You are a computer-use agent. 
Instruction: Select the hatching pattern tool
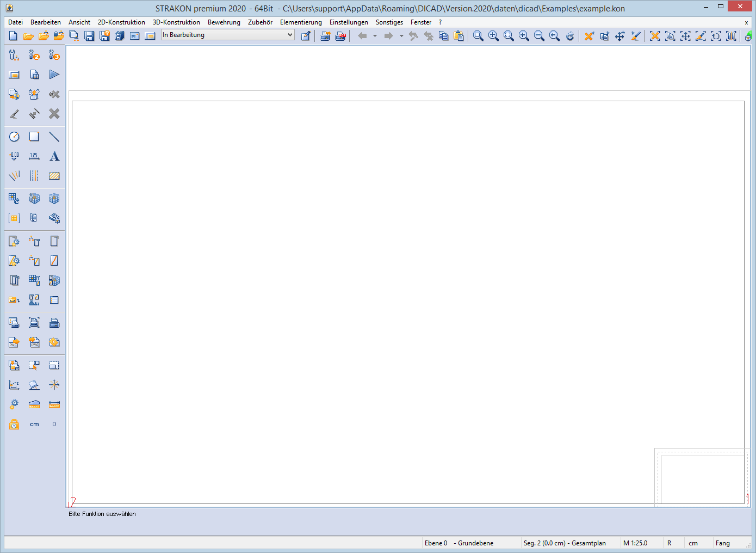54,176
